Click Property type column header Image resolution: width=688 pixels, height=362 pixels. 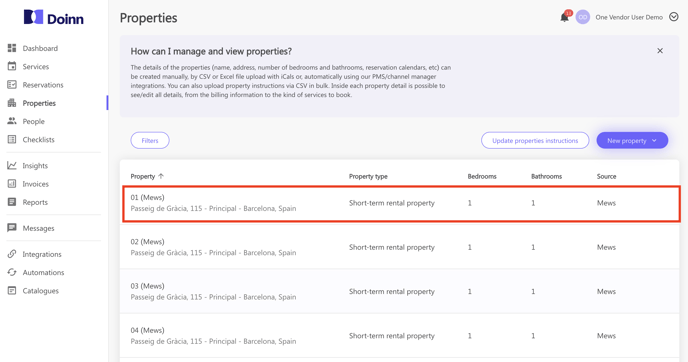click(x=368, y=176)
